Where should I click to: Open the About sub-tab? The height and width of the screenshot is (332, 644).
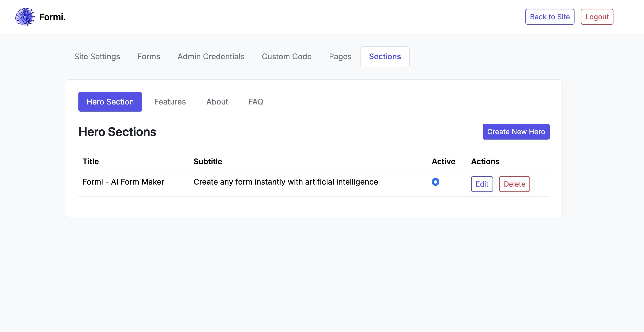click(x=217, y=102)
